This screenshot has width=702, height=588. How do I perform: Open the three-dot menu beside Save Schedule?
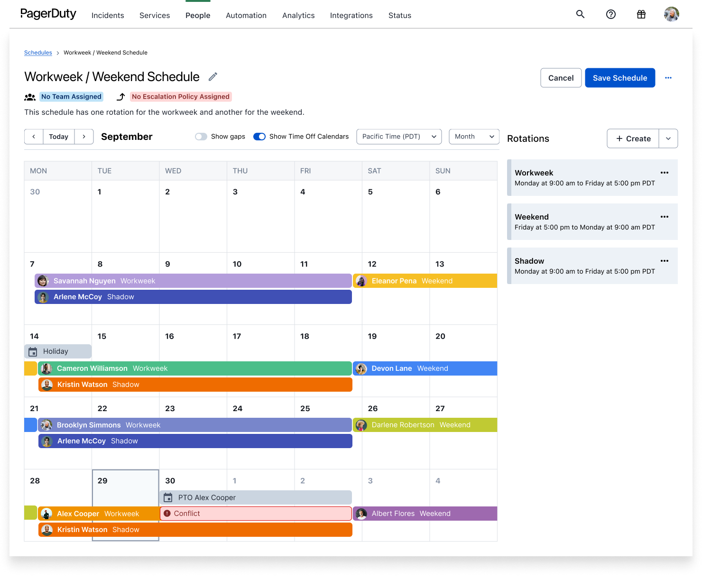coord(668,78)
